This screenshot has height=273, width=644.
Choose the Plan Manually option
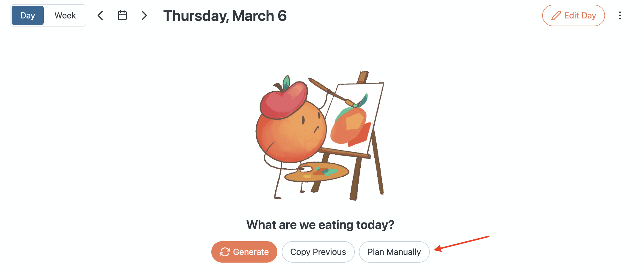point(394,252)
